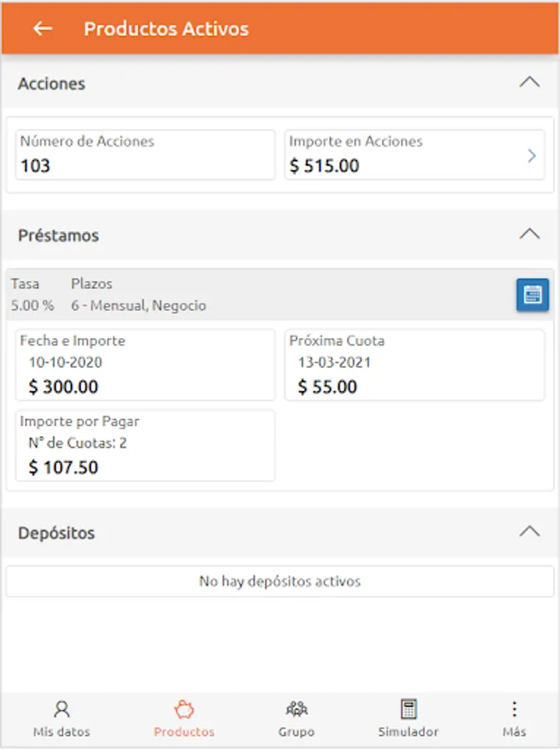Viewport: 560px width, 749px height.
Task: Collapse the Acciones section chevron
Action: 529,82
